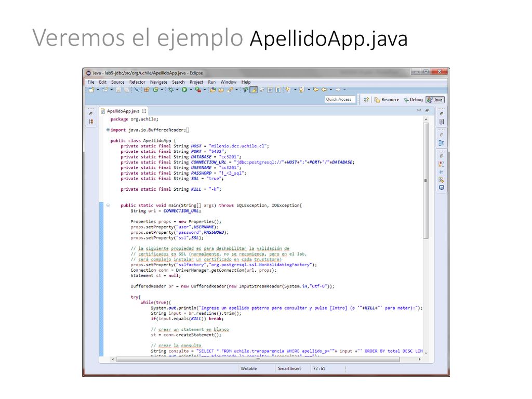Open the Run menu
Image resolution: width=532 pixels, height=399 pixels.
point(212,82)
